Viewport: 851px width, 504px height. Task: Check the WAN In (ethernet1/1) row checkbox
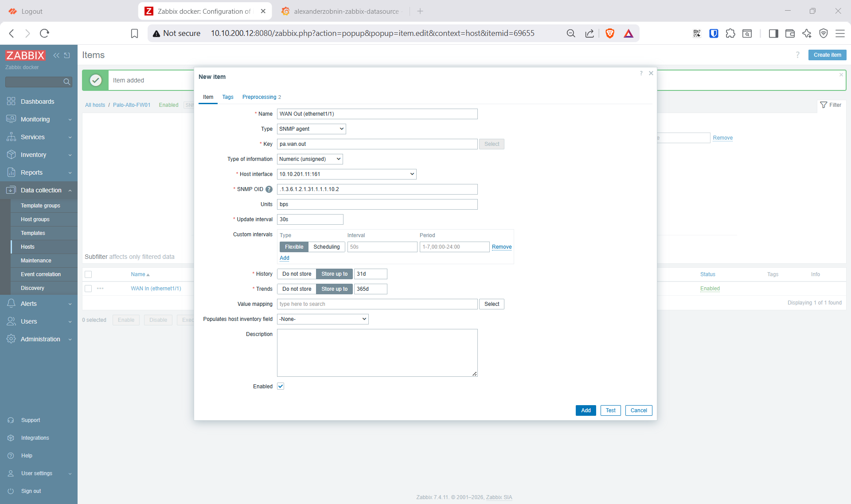point(88,289)
